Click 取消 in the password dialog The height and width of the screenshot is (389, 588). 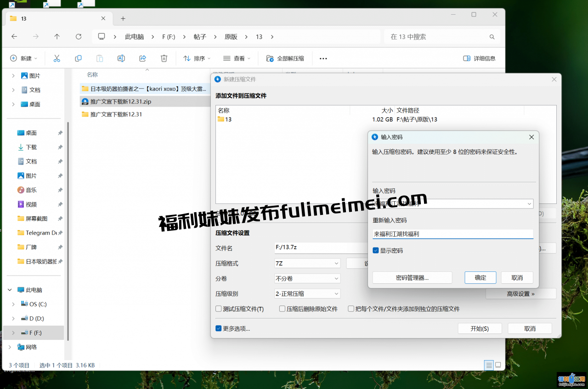click(517, 277)
